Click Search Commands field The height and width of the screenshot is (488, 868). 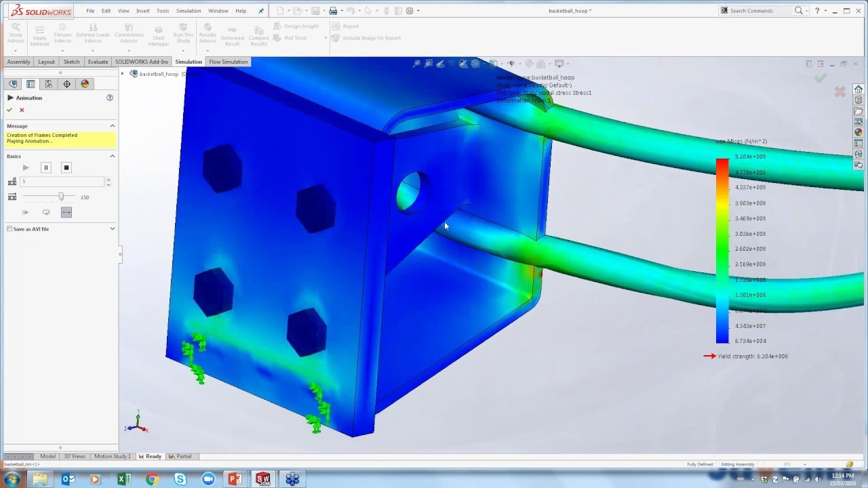tap(759, 11)
